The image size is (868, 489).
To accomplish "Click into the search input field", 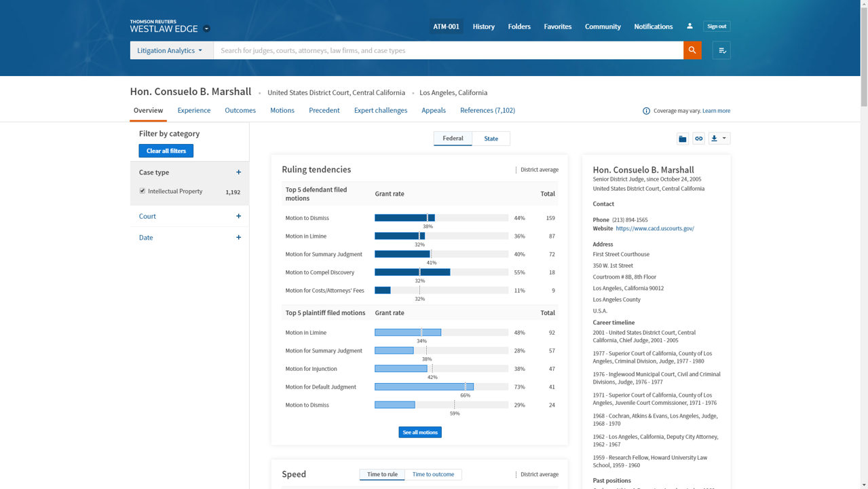I will coord(448,50).
